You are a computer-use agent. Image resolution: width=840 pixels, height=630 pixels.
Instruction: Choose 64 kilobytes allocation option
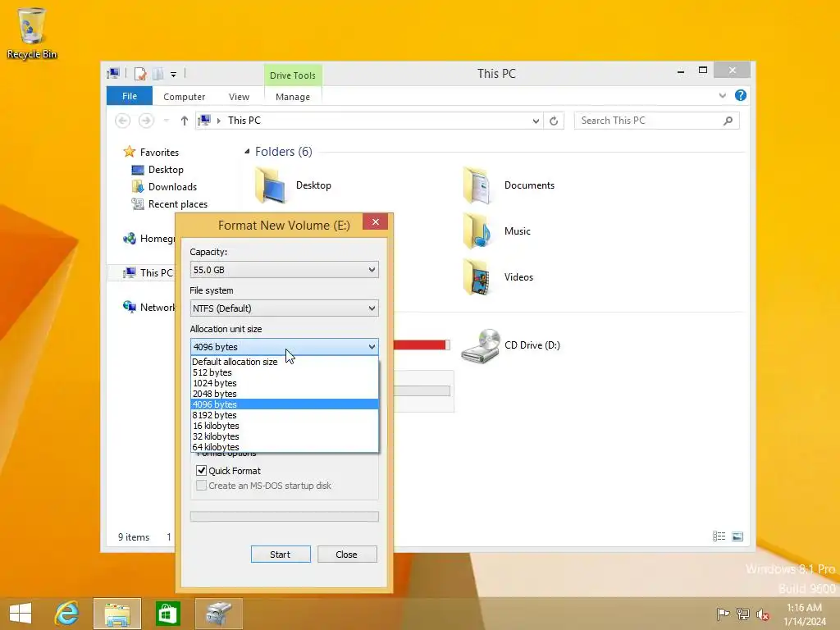285,447
